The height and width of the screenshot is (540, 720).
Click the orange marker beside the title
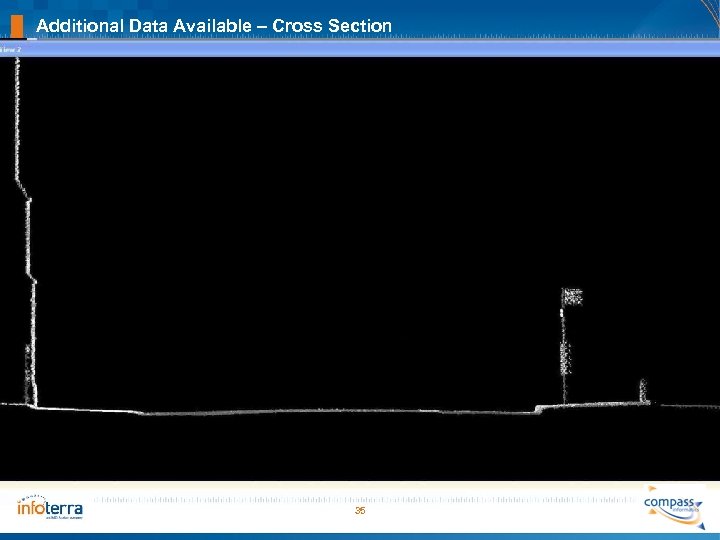pos(17,26)
